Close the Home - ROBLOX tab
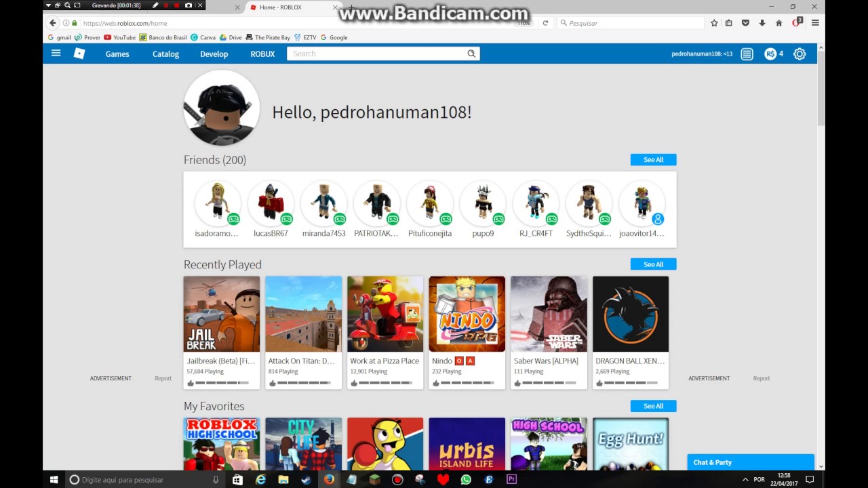 tap(334, 7)
